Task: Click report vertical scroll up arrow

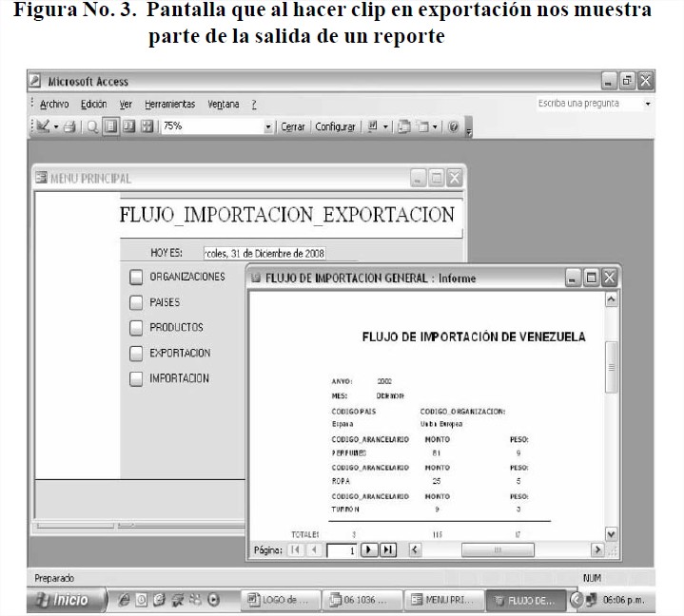Action: click(611, 299)
